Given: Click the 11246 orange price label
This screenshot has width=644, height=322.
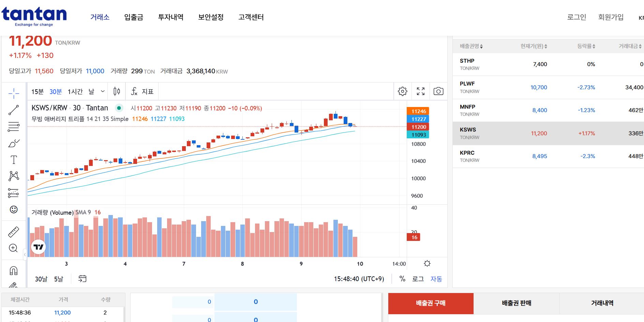Looking at the screenshot, I should click(x=418, y=111).
